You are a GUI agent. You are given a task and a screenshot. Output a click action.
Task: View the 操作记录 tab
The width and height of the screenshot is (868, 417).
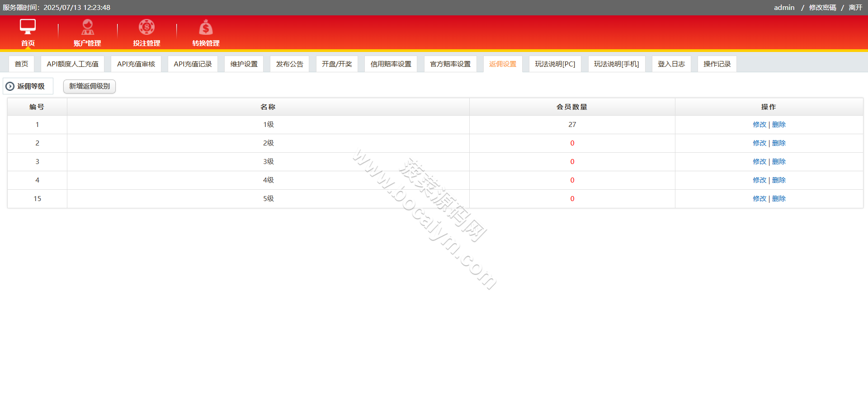(x=717, y=64)
